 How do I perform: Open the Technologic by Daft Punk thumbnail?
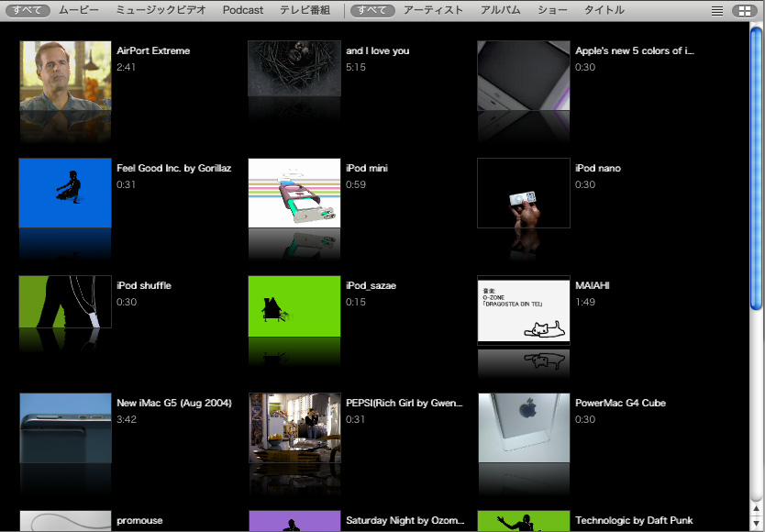524,521
